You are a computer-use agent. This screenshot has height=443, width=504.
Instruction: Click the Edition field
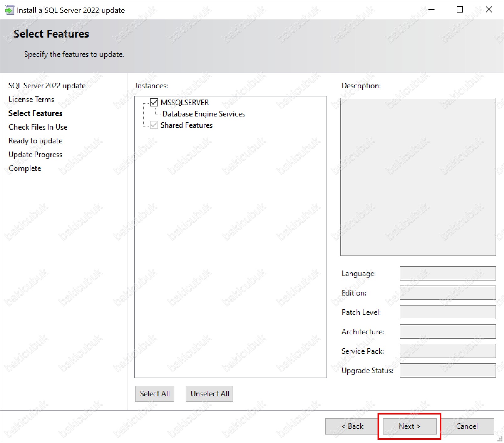(448, 293)
